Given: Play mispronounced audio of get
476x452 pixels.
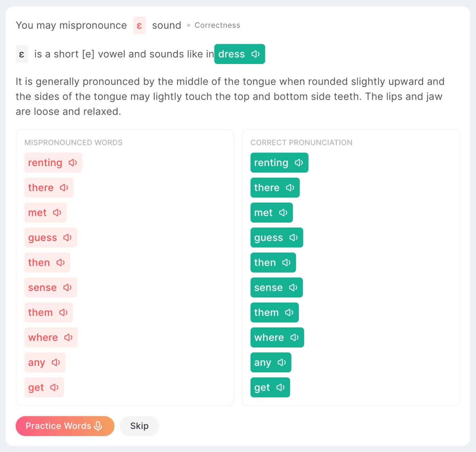Looking at the screenshot, I should click(54, 387).
